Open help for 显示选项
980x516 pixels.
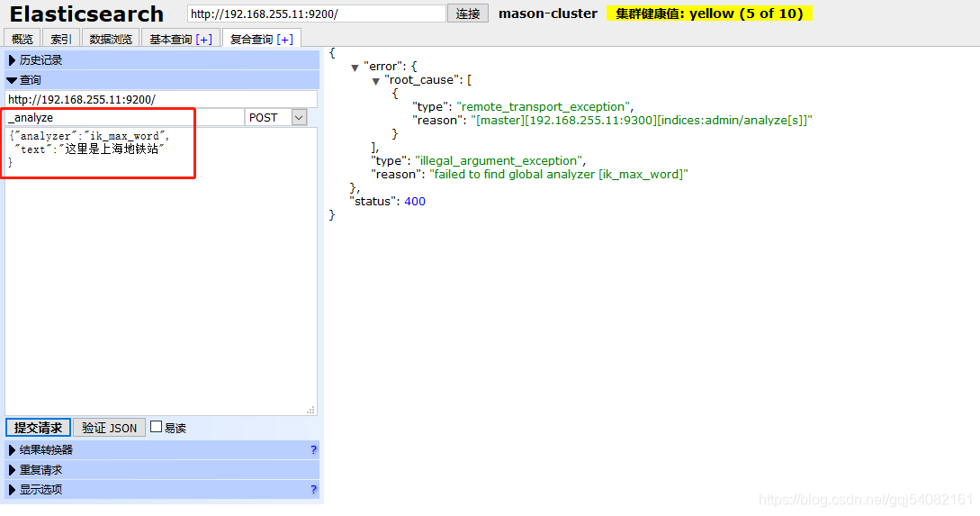[x=314, y=490]
